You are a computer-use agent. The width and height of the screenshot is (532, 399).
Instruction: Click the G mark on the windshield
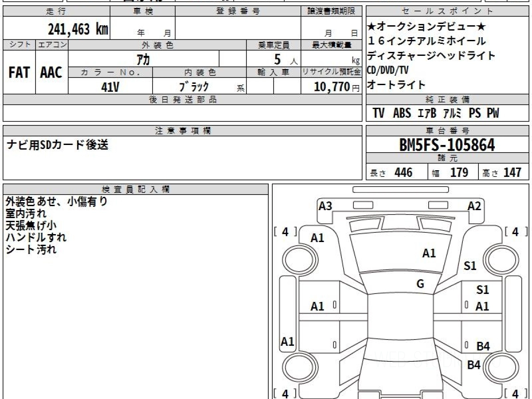tap(420, 284)
